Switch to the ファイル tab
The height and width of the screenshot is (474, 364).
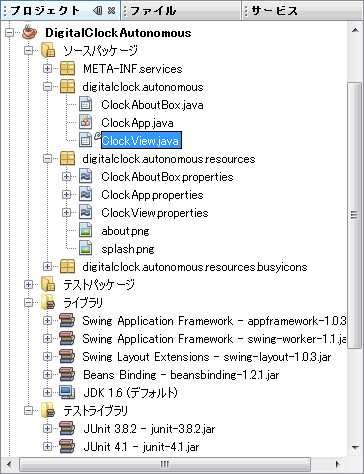[181, 11]
